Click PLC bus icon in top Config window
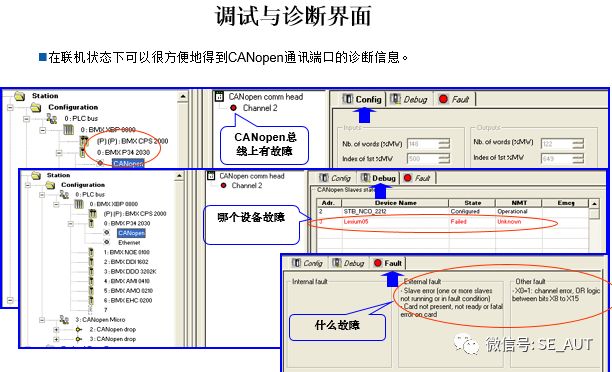This screenshot has height=372, width=612. pos(52,118)
